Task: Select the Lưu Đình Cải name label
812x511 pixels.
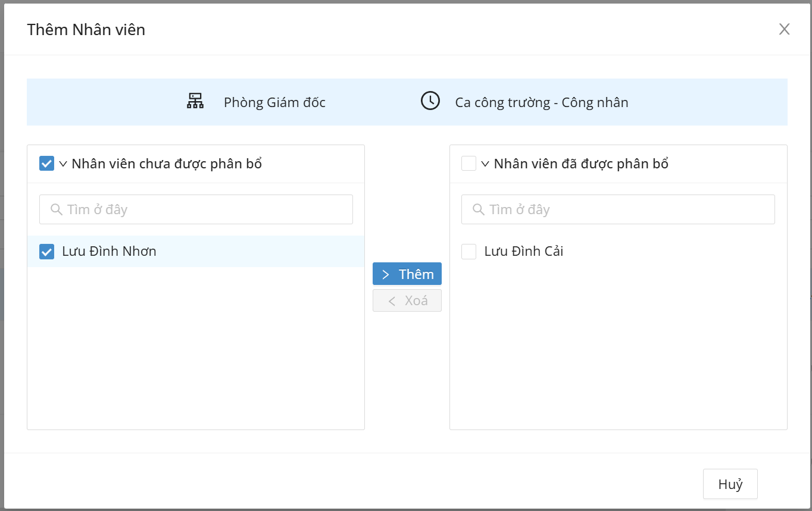Action: [x=523, y=252]
